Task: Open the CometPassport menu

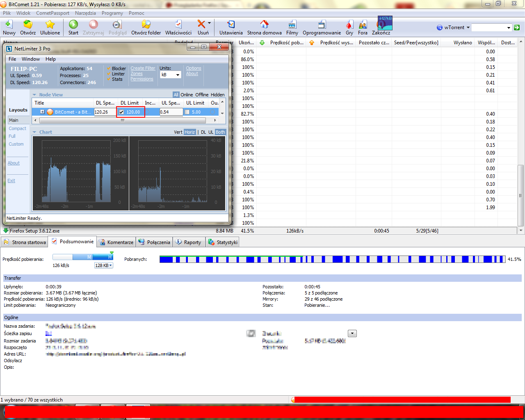Action: (52, 13)
